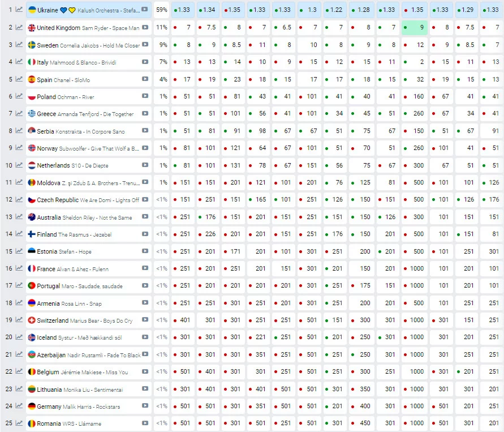Open the odds history chart for Spain
Image resolution: width=504 pixels, height=432 pixels.
(19, 79)
